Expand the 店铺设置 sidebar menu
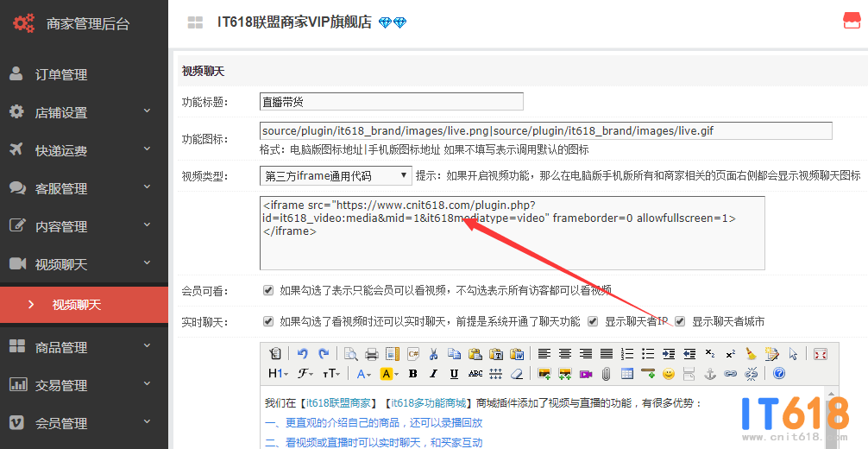Viewport: 868px width, 449px height. pyautogui.click(x=84, y=112)
